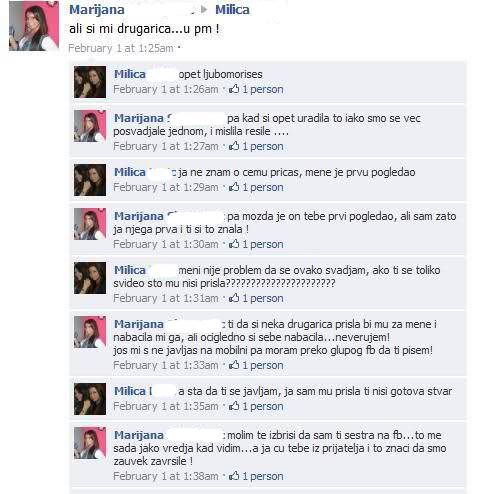Click thumbs-up icon on 1:31am comment

[234, 298]
